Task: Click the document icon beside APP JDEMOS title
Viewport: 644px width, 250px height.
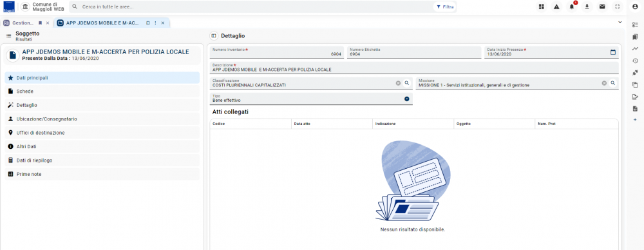Action: 13,55
